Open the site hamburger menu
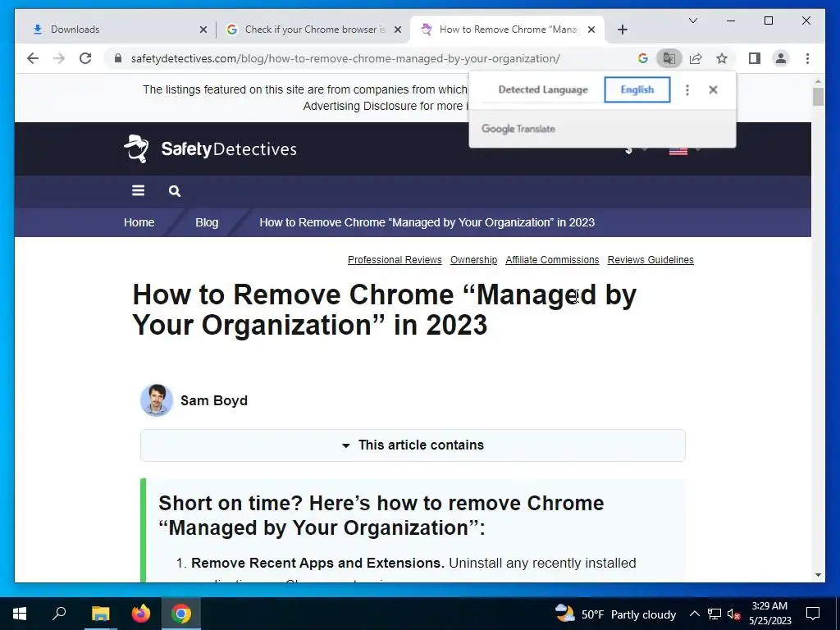This screenshot has height=630, width=840. click(138, 190)
